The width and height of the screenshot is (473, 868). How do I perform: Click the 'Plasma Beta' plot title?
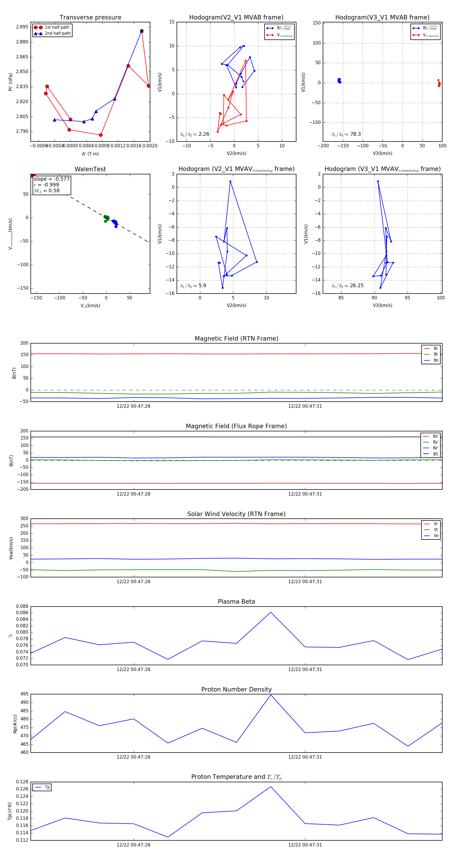236,602
